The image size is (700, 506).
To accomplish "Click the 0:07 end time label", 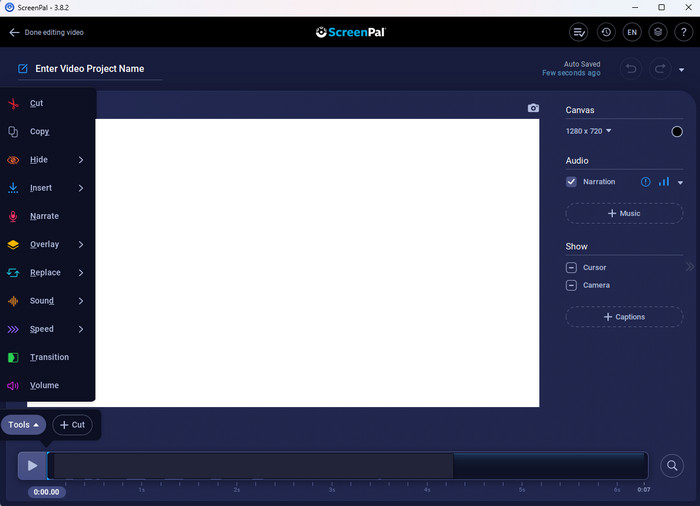I will click(x=644, y=489).
